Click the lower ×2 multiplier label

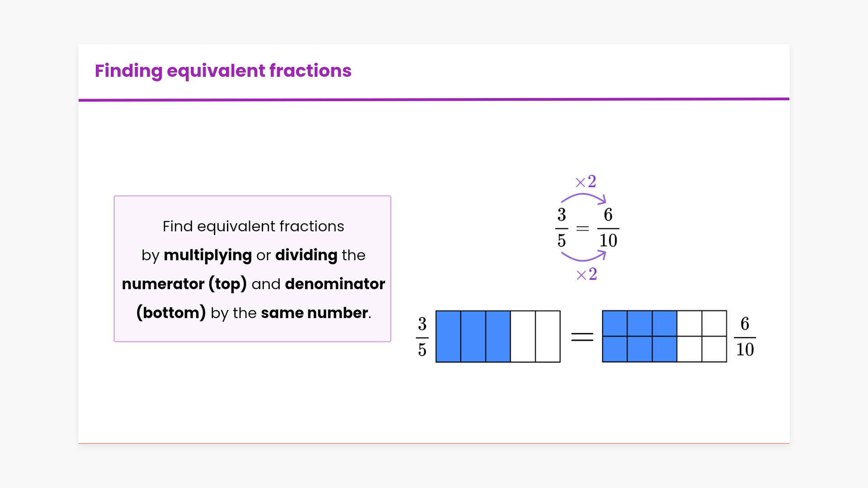pos(587,274)
